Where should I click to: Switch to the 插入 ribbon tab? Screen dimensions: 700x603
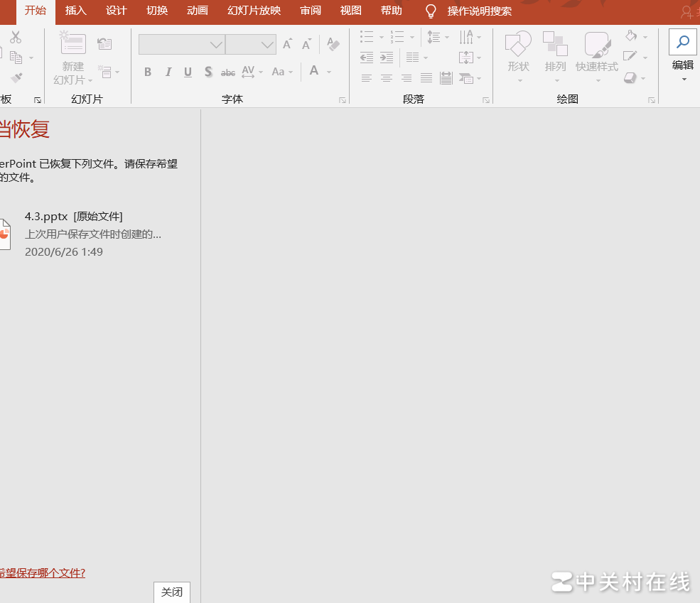75,11
